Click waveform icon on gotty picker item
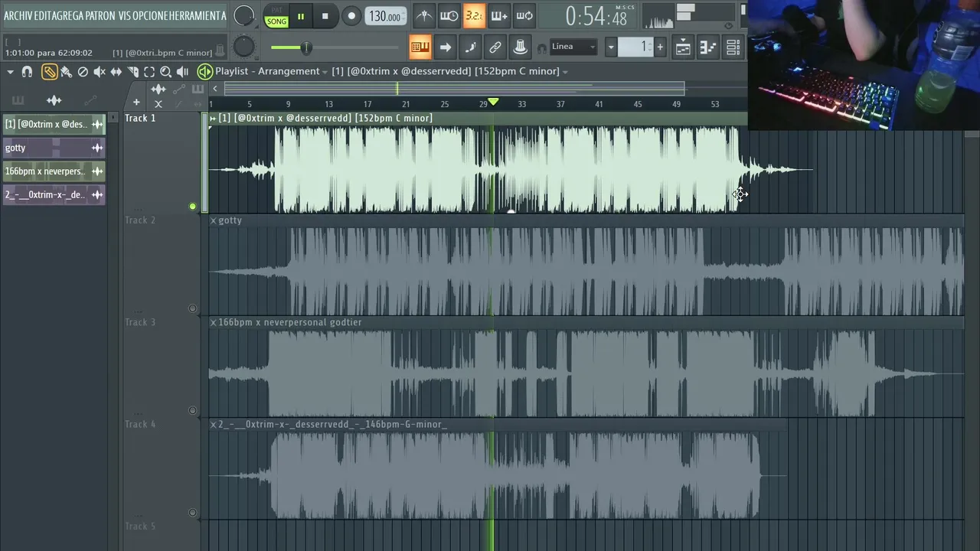Screen dimensions: 980x551 (x=97, y=148)
